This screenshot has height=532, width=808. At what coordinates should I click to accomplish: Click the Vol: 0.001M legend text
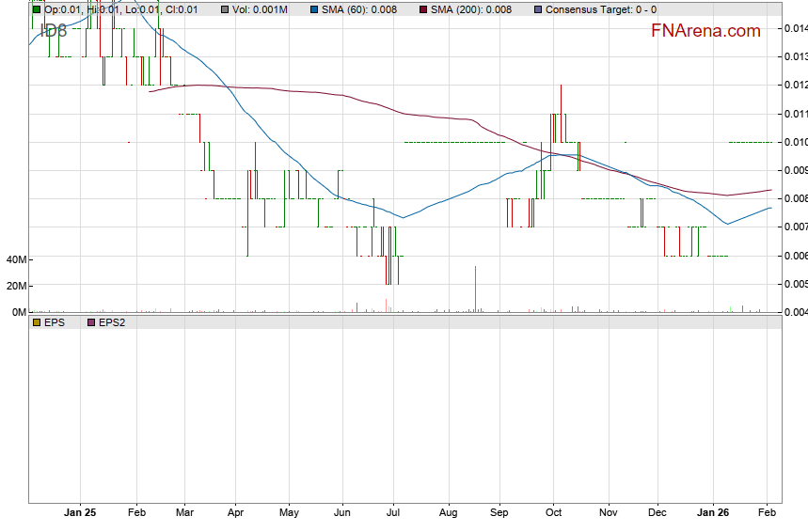pyautogui.click(x=262, y=9)
